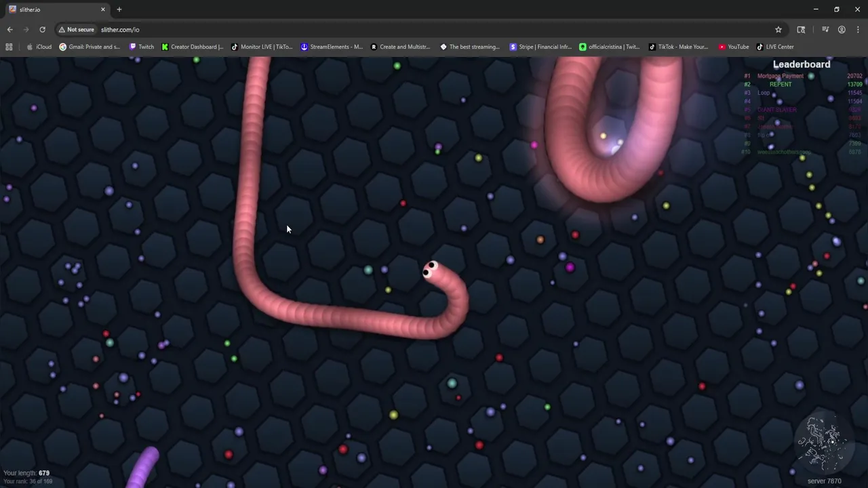
Task: Minimize the browser window
Action: (x=816, y=9)
